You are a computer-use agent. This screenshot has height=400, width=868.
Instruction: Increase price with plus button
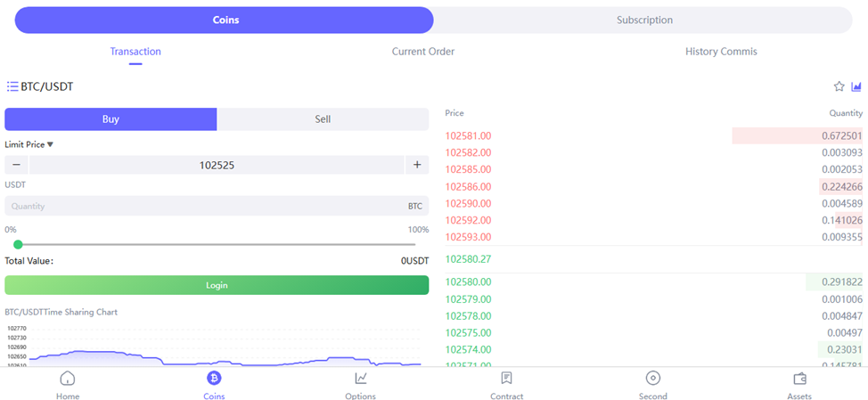pos(417,165)
